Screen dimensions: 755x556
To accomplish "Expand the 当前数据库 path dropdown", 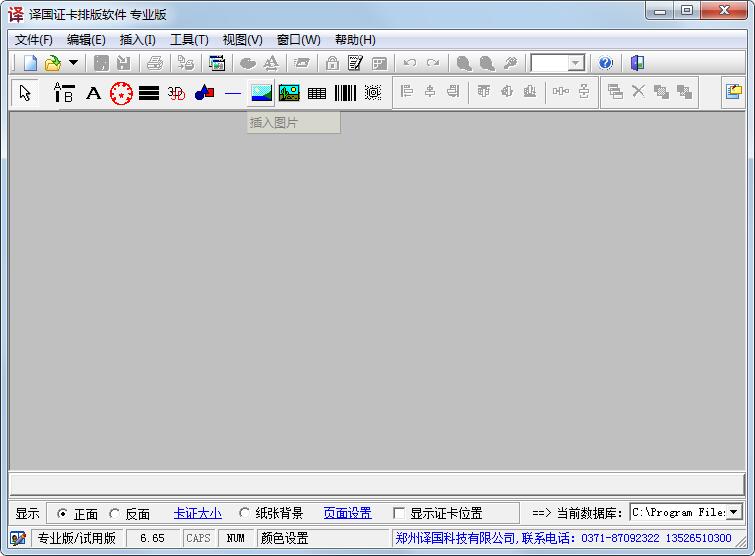I will click(734, 512).
